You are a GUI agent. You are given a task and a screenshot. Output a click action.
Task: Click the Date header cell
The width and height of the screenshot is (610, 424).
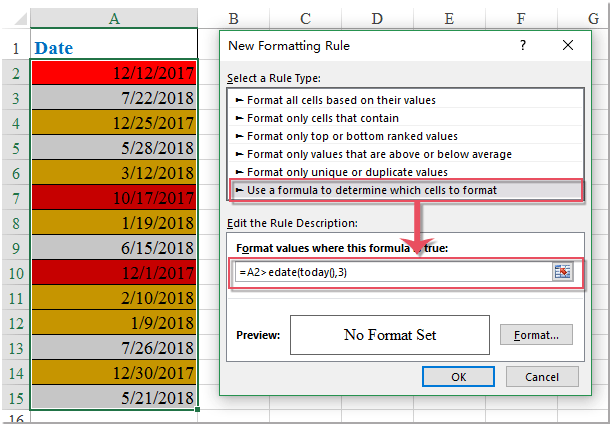click(114, 47)
